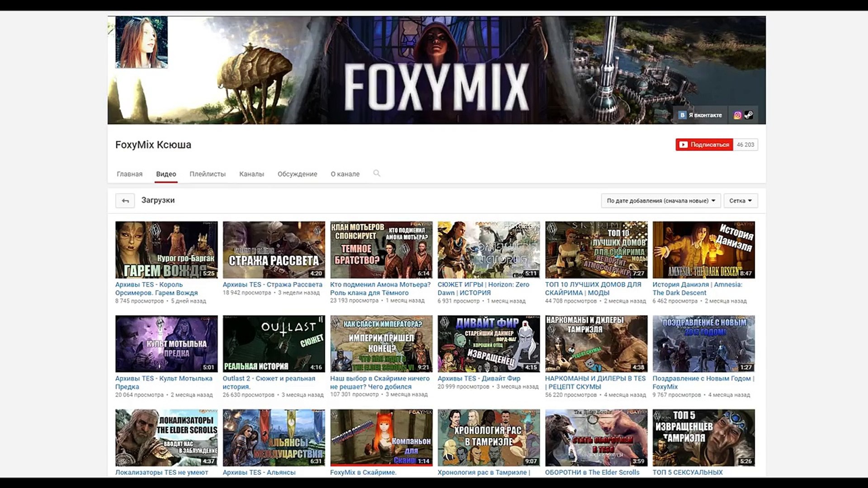Open the Компаньон для Скайрима thumbnail
Viewport: 868px width, 488px height.
pos(381,438)
